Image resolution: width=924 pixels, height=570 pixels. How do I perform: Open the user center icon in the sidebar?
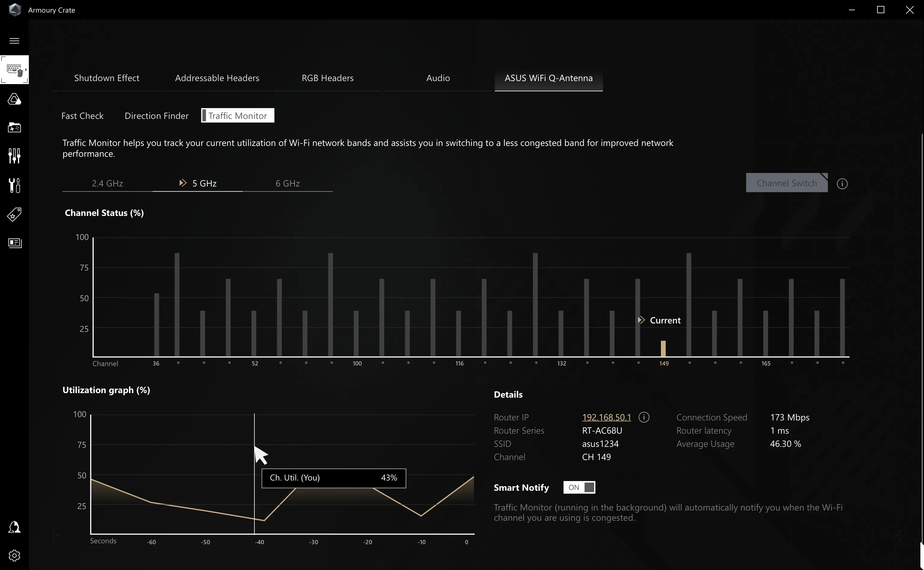pos(14,527)
